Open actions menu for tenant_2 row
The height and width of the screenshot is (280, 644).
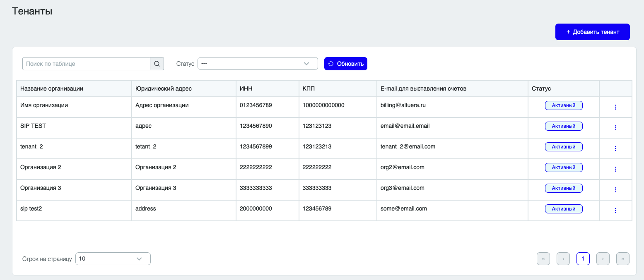[x=615, y=148]
